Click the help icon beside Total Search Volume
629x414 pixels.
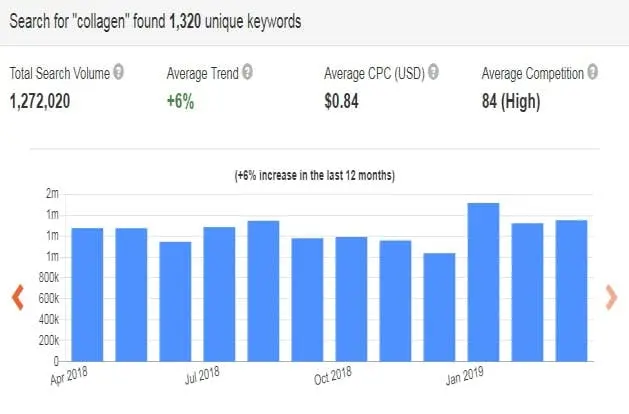[x=118, y=72]
